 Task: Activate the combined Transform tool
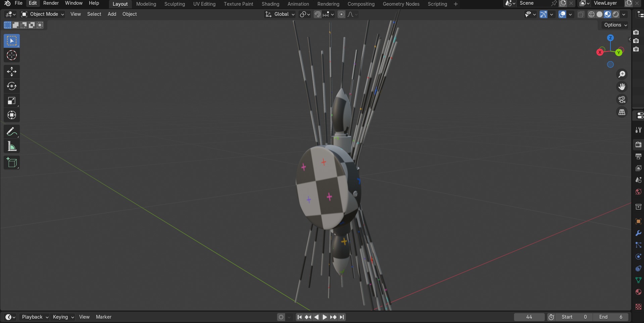[12, 115]
